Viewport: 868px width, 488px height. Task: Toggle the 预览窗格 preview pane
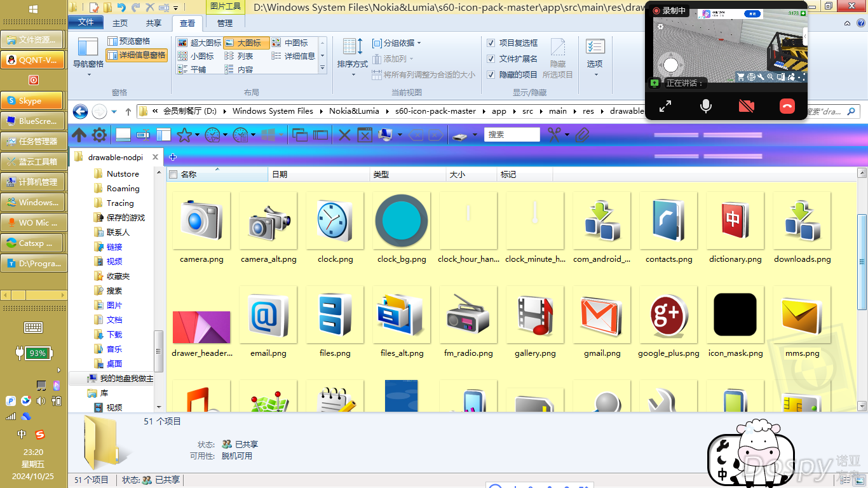[x=128, y=41]
